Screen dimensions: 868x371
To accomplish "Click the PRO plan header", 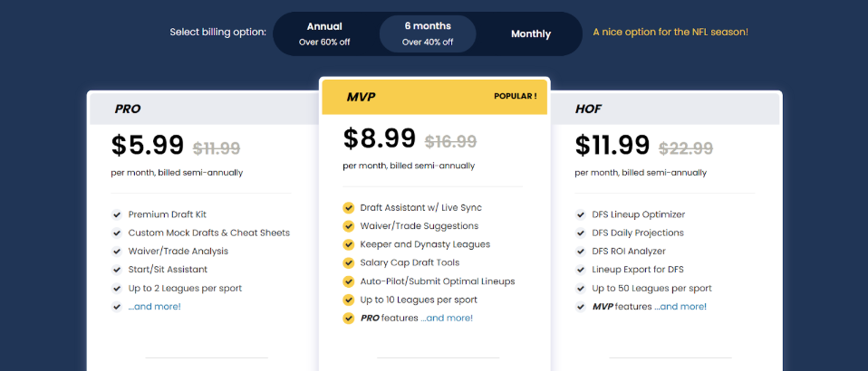I will [203, 109].
